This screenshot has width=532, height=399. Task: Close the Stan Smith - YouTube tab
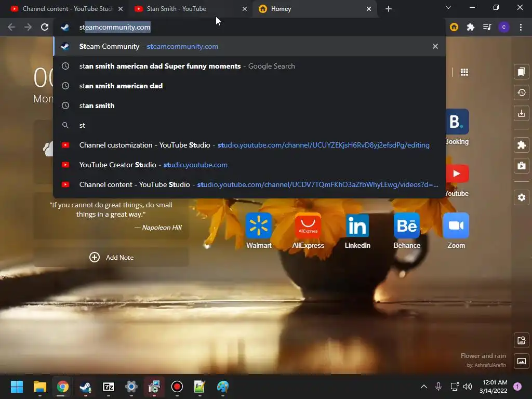coord(245,9)
